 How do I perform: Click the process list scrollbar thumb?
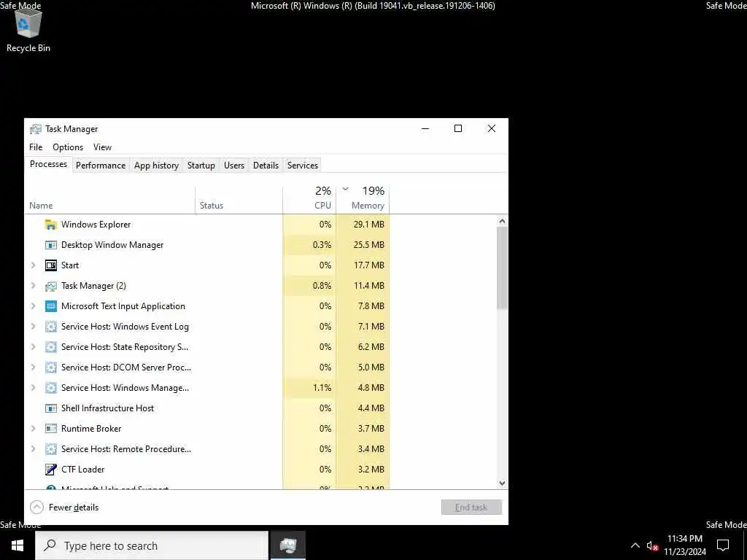pyautogui.click(x=502, y=268)
